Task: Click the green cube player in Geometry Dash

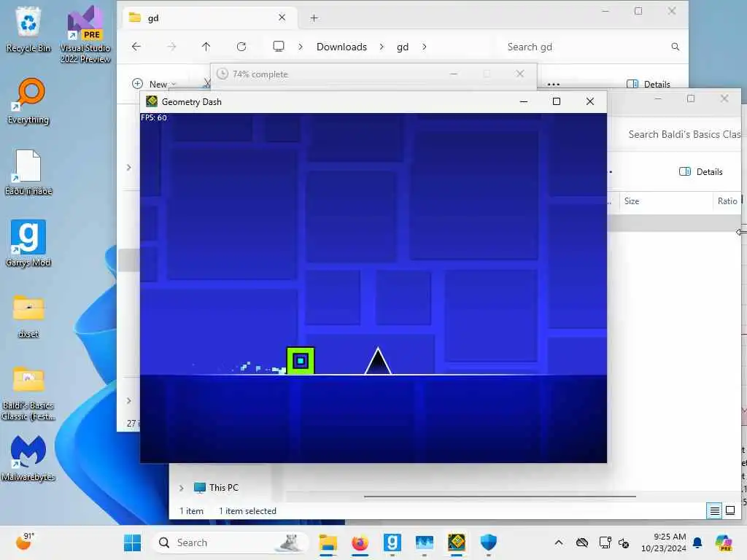Action: tap(300, 360)
